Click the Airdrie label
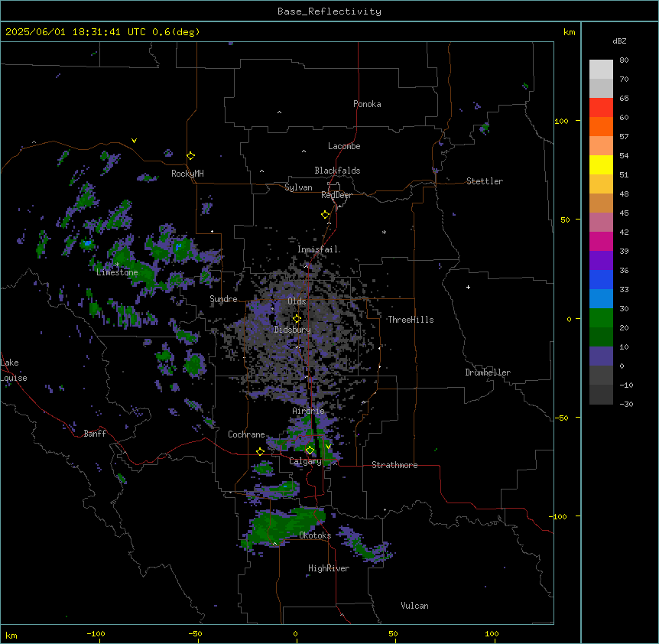The image size is (659, 644). pos(309,411)
